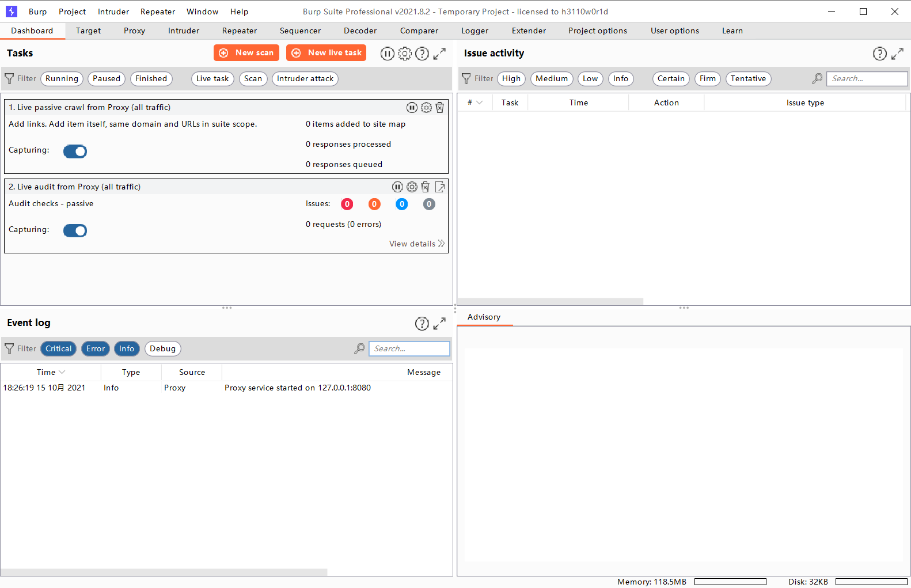Click the Memory usage bar
Image resolution: width=911 pixels, height=588 pixels.
pyautogui.click(x=730, y=582)
